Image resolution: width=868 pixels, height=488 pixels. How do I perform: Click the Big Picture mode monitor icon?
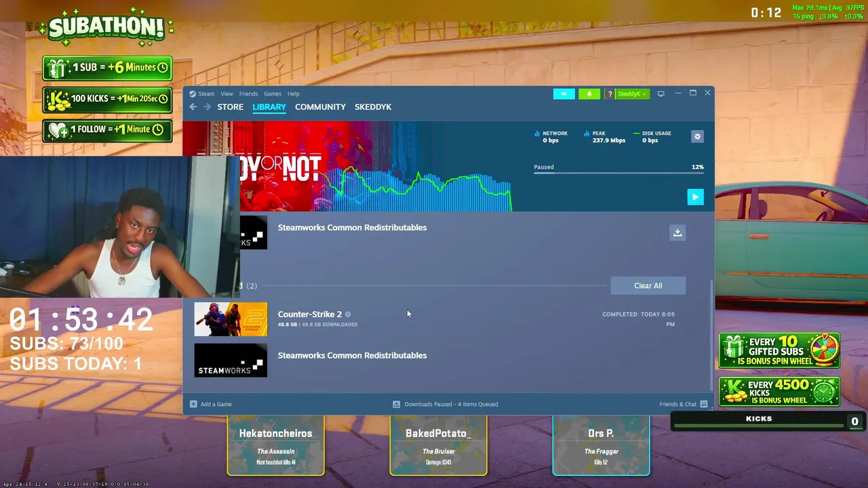[x=661, y=94]
